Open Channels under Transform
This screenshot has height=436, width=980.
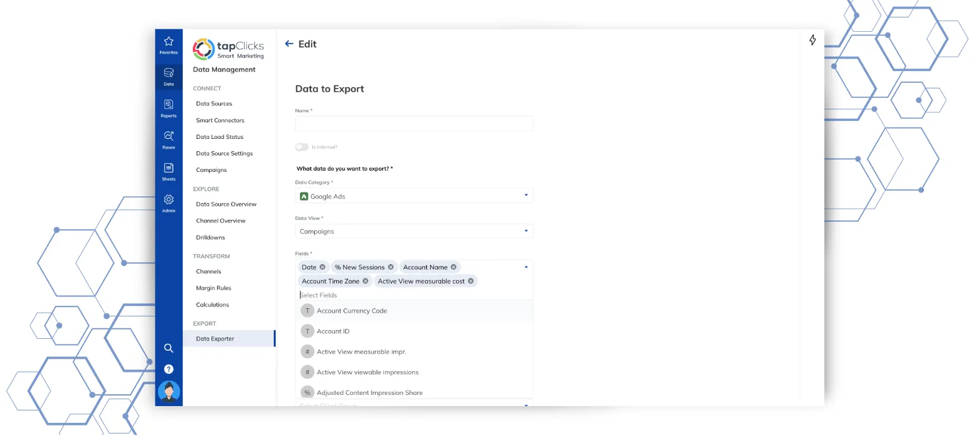click(208, 272)
